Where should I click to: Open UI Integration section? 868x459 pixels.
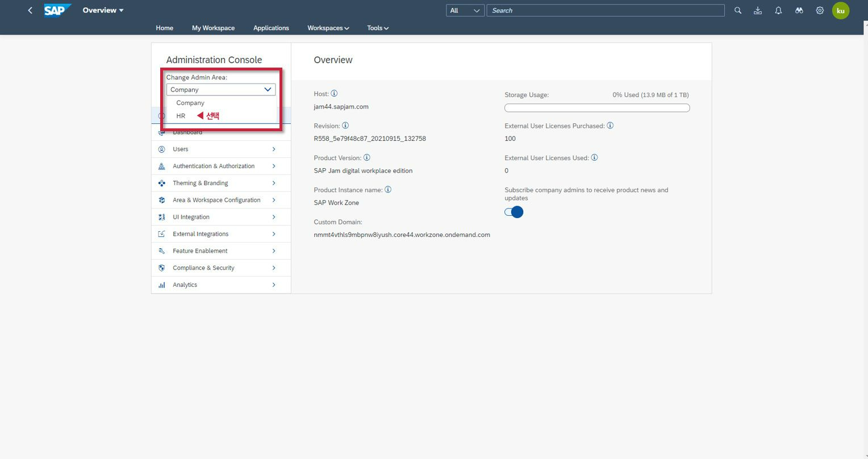221,217
